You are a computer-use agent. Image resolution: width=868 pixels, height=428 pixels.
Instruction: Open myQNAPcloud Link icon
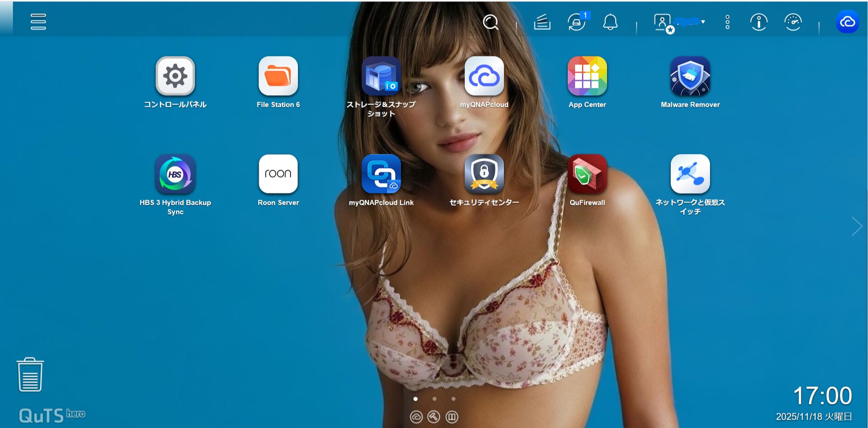381,174
